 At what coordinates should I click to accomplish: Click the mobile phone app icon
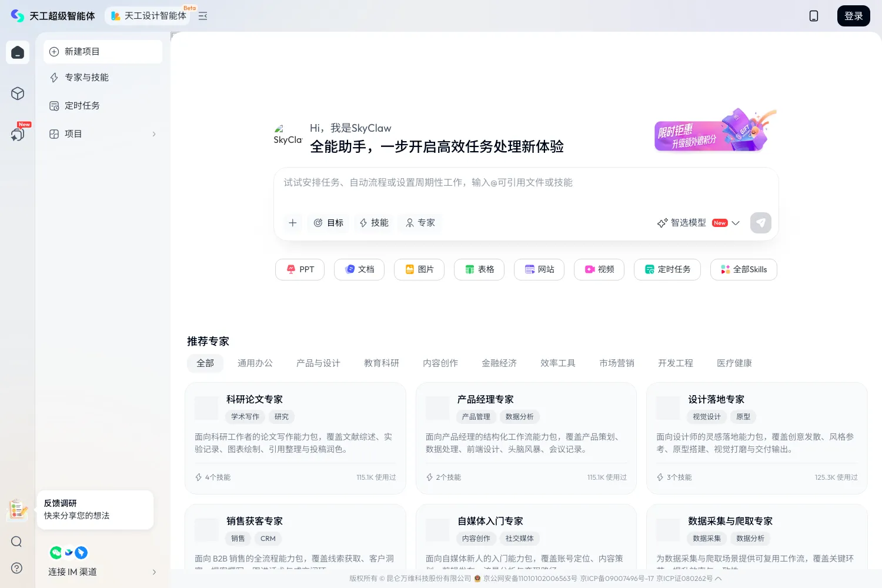click(814, 16)
